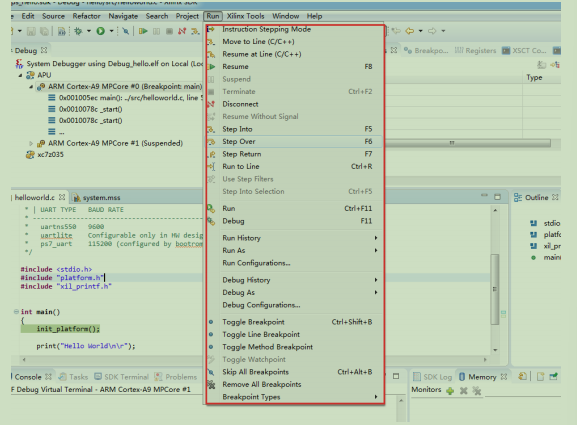The width and height of the screenshot is (577, 425).
Task: Switch to the Registers tab
Action: point(475,50)
